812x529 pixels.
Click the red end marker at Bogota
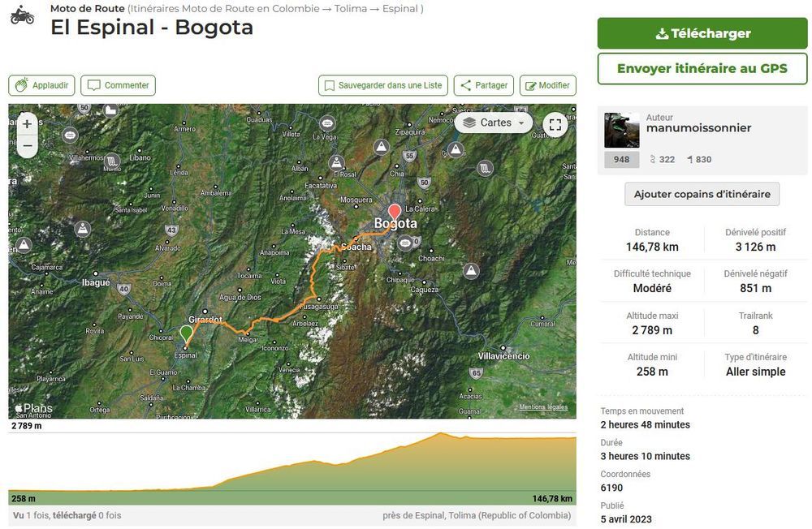(x=395, y=212)
